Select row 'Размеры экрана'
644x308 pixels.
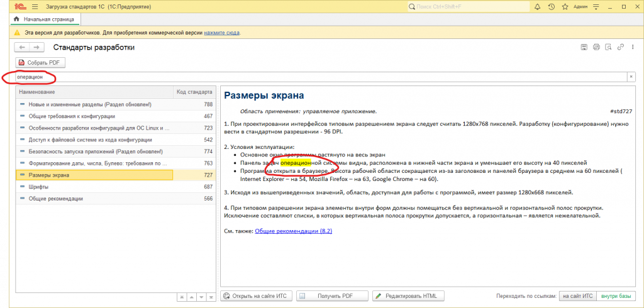click(94, 175)
